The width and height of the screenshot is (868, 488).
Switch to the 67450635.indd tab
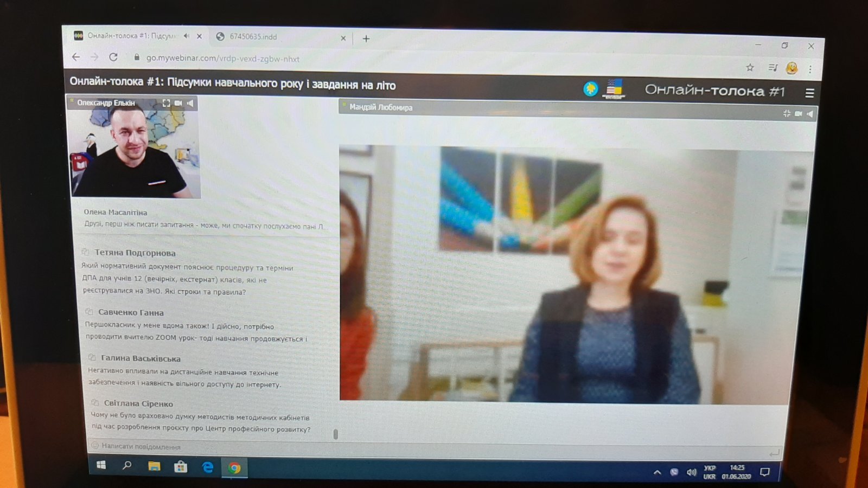[x=253, y=37]
